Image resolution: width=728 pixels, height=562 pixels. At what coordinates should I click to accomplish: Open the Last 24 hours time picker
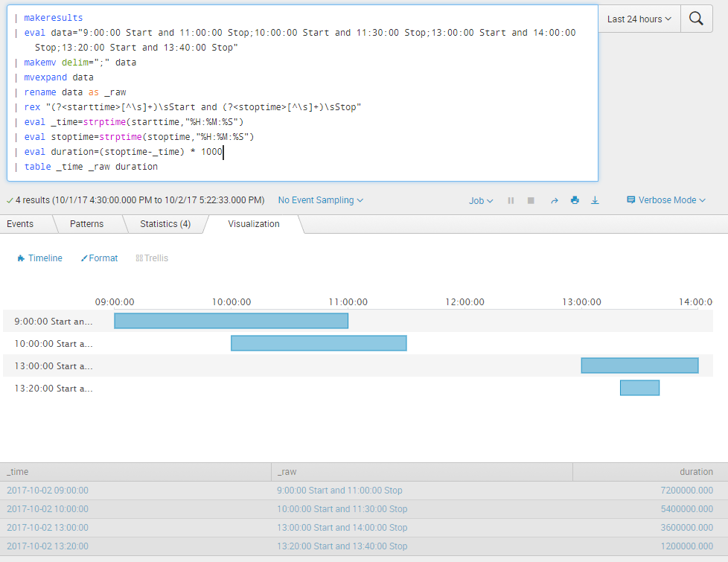click(x=639, y=19)
